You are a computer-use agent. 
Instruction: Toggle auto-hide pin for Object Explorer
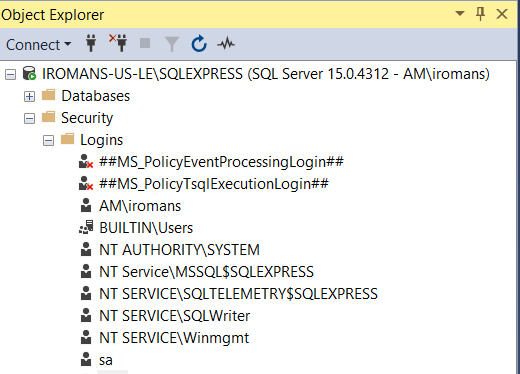coord(480,14)
